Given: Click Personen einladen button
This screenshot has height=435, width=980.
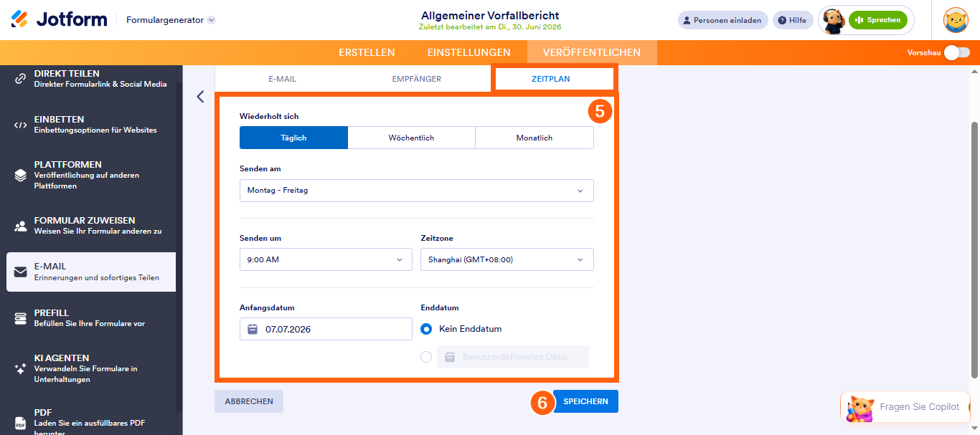Looking at the screenshot, I should (722, 20).
